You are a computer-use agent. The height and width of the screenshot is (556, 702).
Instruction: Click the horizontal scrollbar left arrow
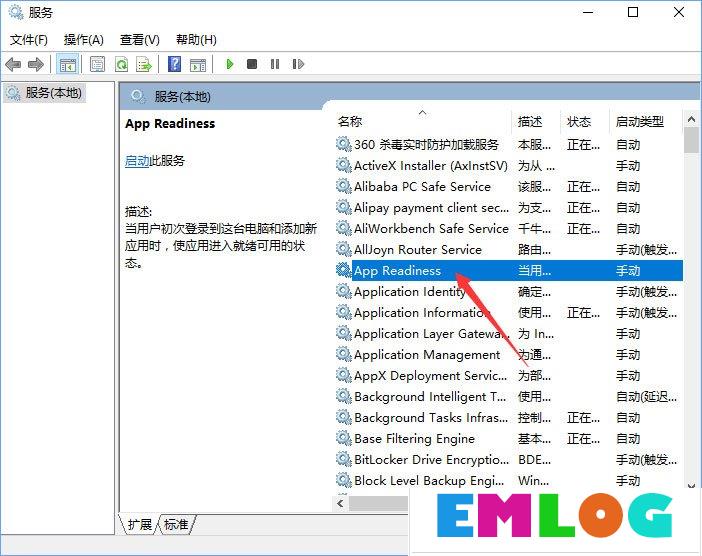(x=341, y=503)
